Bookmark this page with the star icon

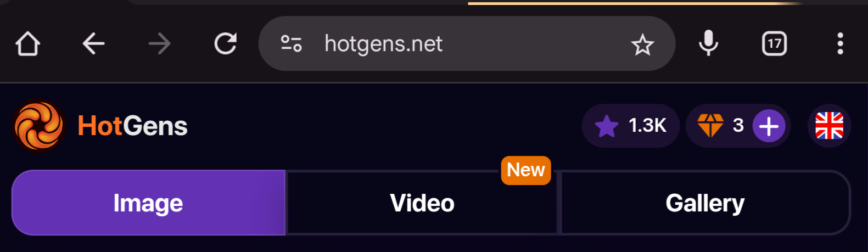[x=642, y=44]
